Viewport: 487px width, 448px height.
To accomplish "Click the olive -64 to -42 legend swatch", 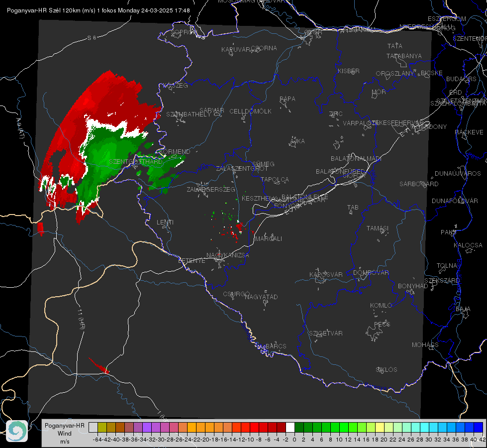I will tap(102, 427).
